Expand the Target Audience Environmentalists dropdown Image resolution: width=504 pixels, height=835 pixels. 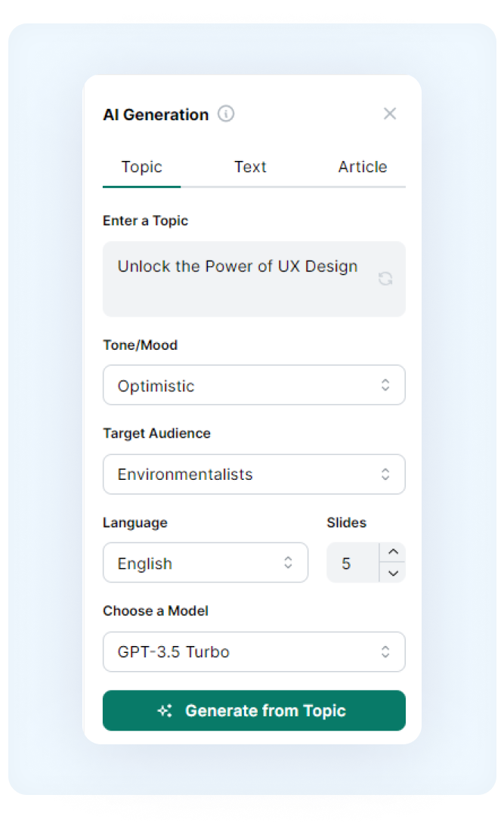[254, 474]
